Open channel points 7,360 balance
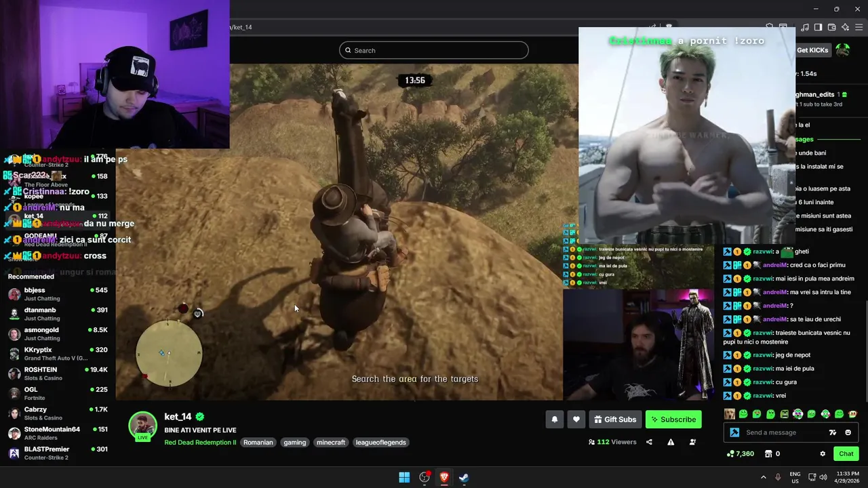This screenshot has width=868, height=488. point(741,453)
